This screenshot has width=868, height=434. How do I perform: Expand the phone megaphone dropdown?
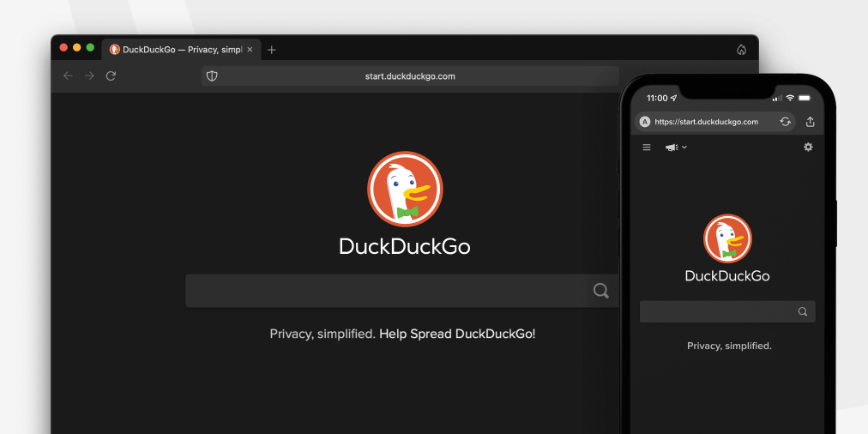click(676, 148)
